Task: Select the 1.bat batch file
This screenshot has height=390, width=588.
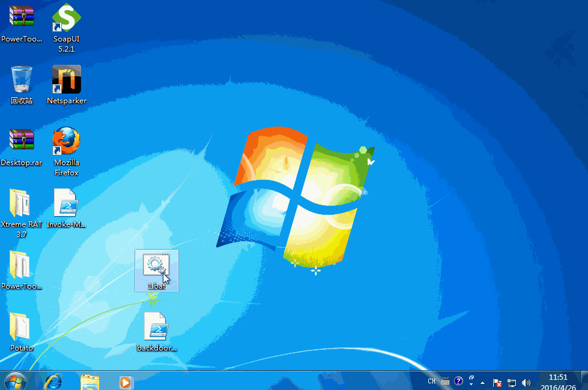Action: click(x=157, y=271)
